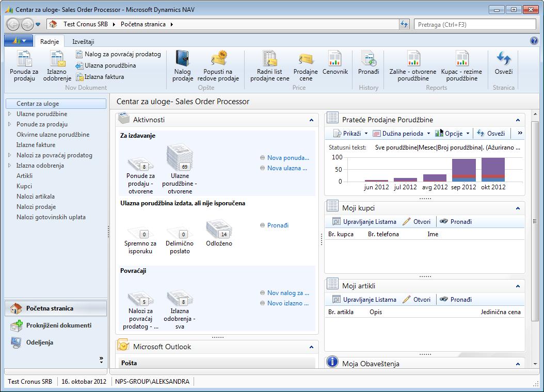Screen dimensions: 544x392
Task: Open Nalozi za povraćaj prodatog cue
Action: tap(140, 311)
